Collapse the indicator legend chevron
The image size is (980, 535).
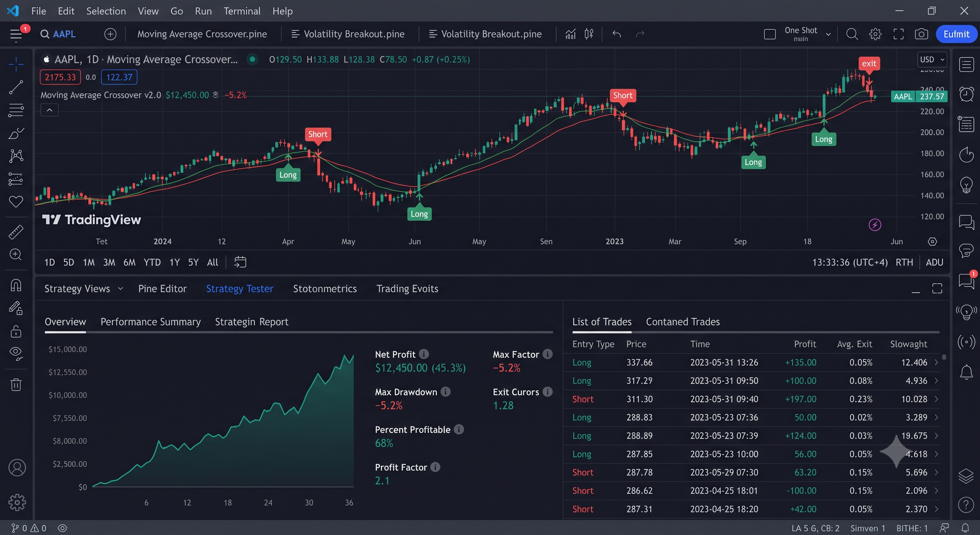coord(49,110)
